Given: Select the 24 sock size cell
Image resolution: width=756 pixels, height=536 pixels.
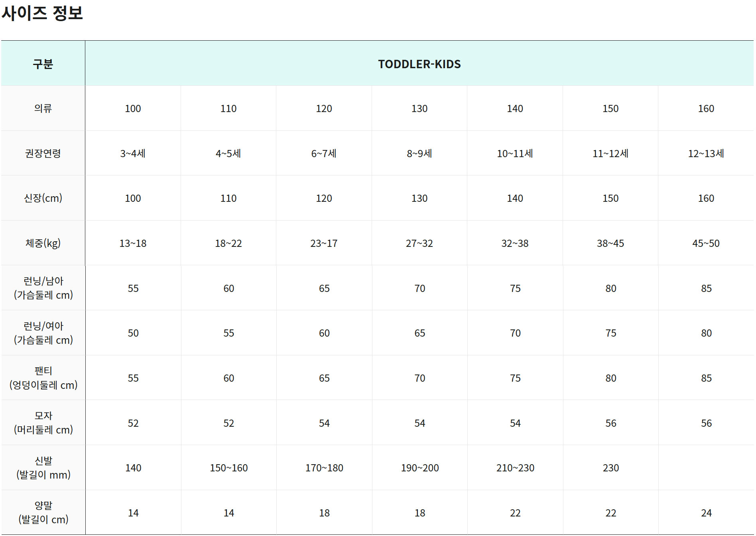Looking at the screenshot, I should [706, 513].
